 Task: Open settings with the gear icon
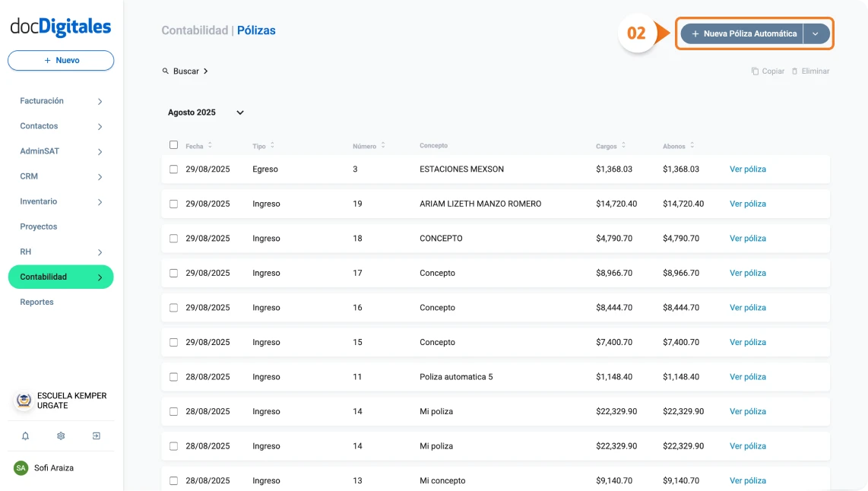[x=60, y=436]
